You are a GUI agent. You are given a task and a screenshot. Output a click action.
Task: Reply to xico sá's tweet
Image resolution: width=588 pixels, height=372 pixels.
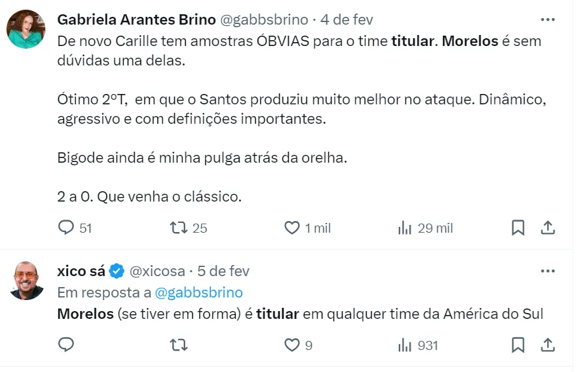[67, 345]
